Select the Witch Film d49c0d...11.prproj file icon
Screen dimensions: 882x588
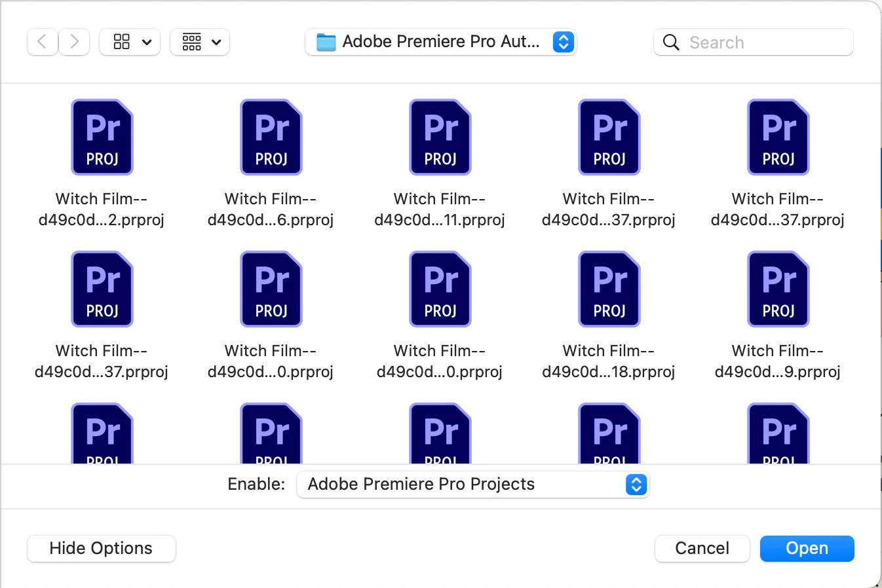point(440,138)
